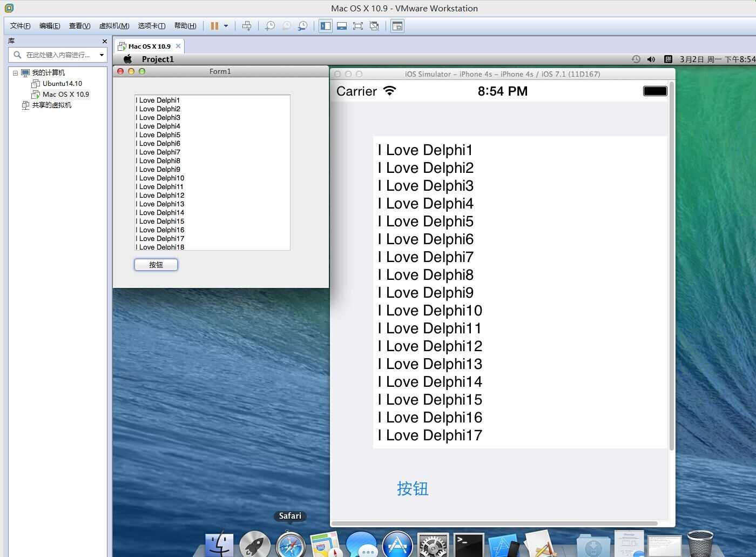Open Terminal from the Dock
Viewport: 756px width, 557px height.
[x=468, y=545]
